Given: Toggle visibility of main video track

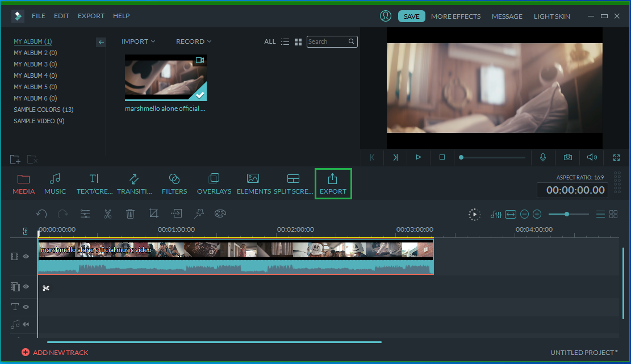Looking at the screenshot, I should [26, 256].
